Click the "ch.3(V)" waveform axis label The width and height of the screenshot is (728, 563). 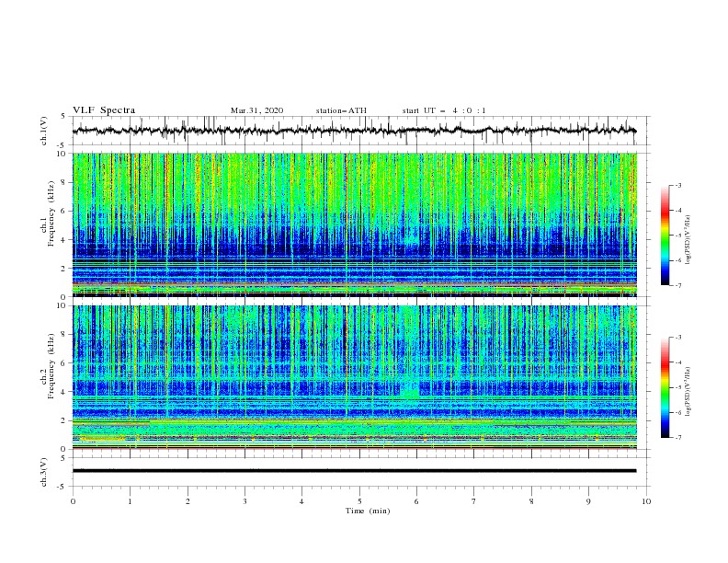click(44, 472)
